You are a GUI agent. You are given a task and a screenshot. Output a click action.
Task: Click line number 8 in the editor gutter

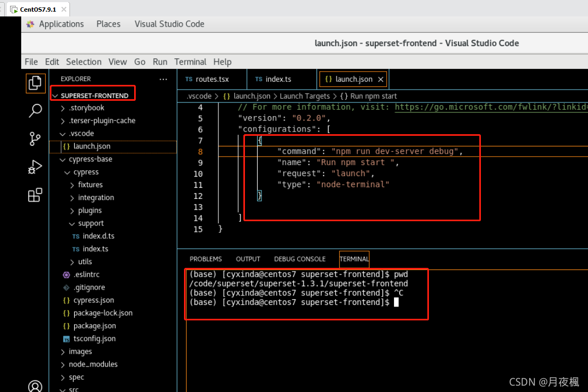[x=200, y=152]
